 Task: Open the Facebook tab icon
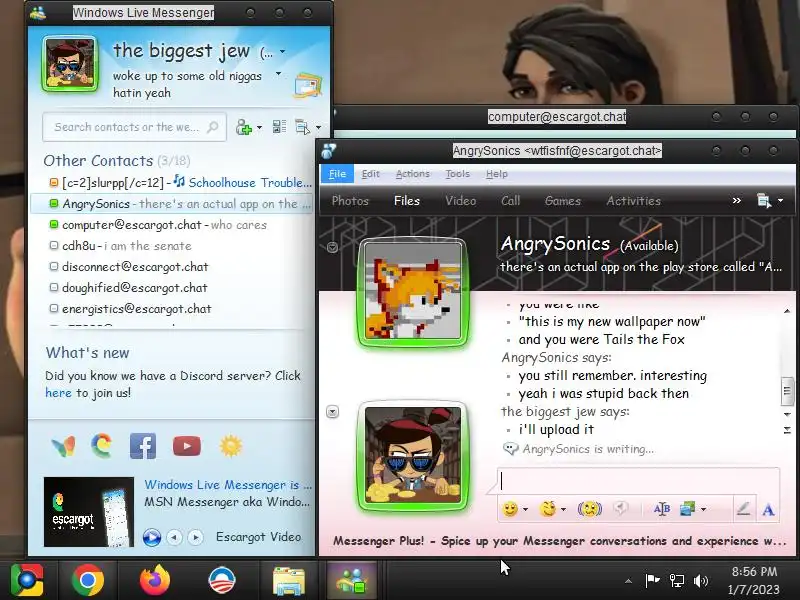pos(143,446)
